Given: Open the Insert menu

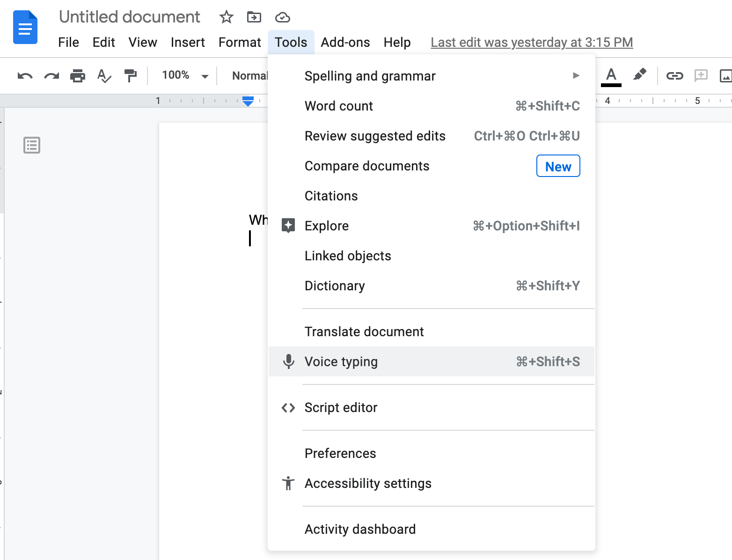Looking at the screenshot, I should point(188,42).
